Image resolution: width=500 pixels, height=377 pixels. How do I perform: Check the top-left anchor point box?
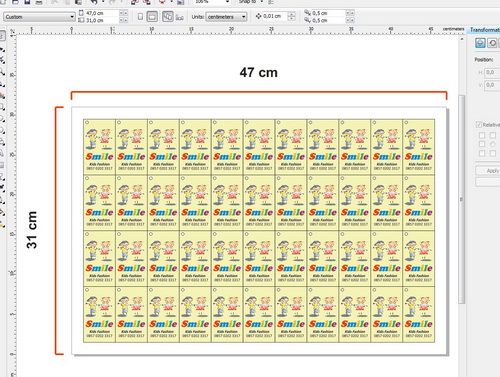point(482,135)
